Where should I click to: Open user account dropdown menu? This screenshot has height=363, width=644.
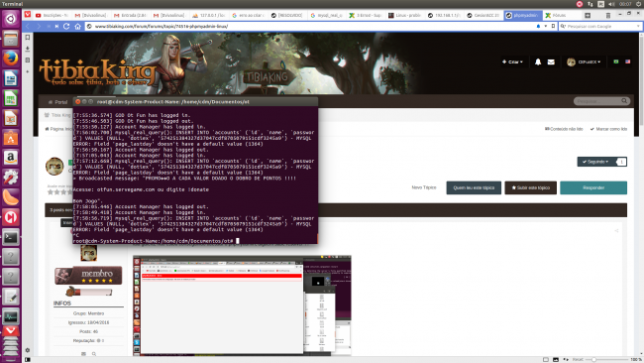click(x=584, y=62)
